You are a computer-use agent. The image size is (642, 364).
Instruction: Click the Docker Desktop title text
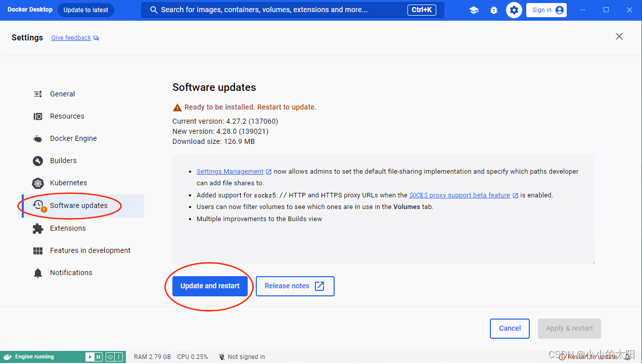point(30,10)
